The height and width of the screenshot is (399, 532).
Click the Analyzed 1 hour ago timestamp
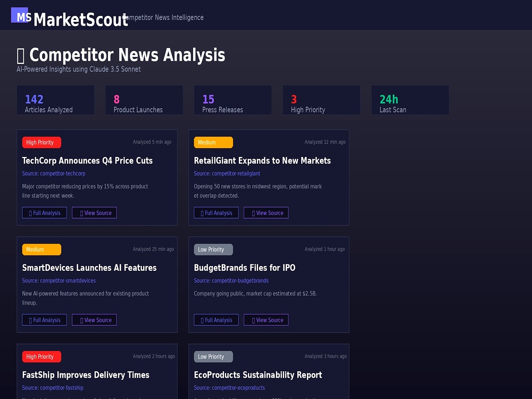pos(325,249)
